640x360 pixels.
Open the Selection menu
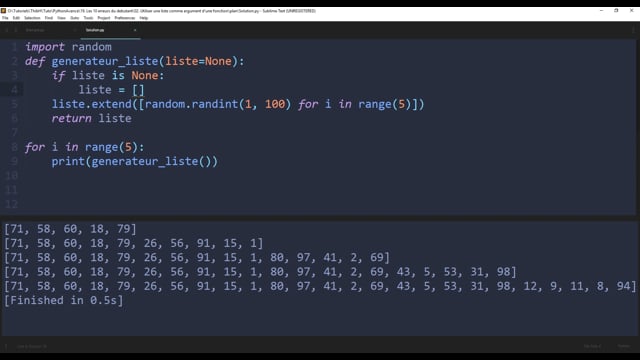(32, 18)
